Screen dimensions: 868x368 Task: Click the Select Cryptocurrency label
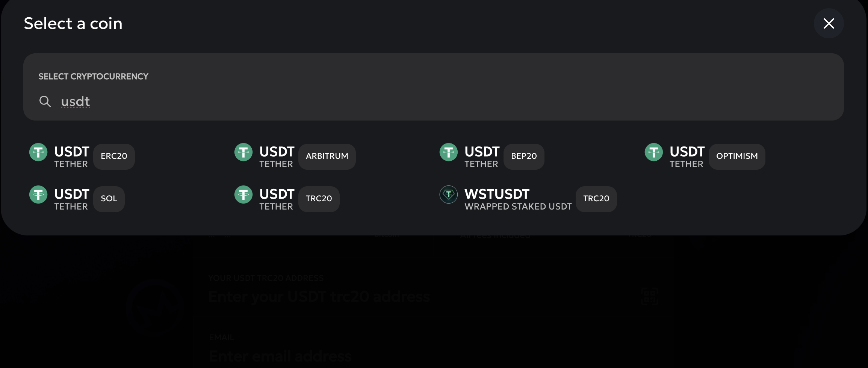93,77
